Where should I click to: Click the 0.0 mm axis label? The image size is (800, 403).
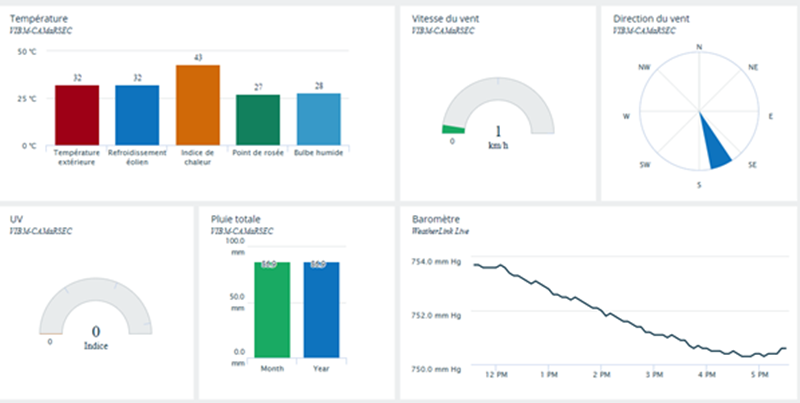coord(238,358)
